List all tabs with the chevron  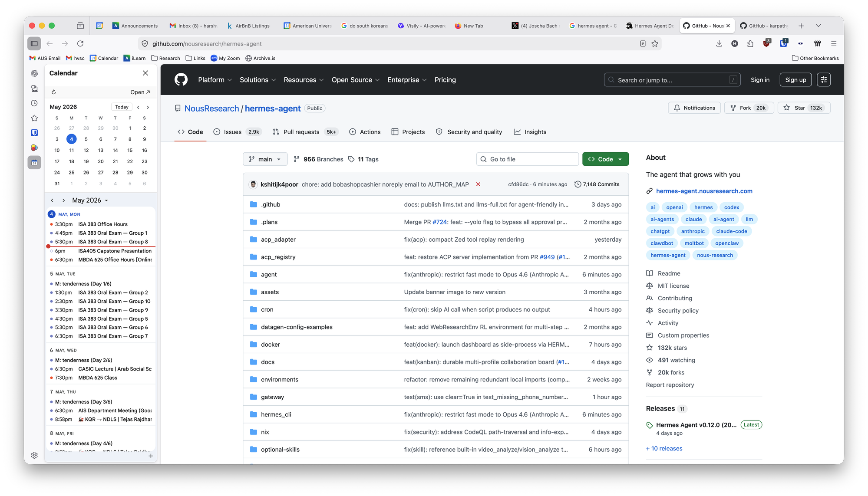(x=818, y=26)
